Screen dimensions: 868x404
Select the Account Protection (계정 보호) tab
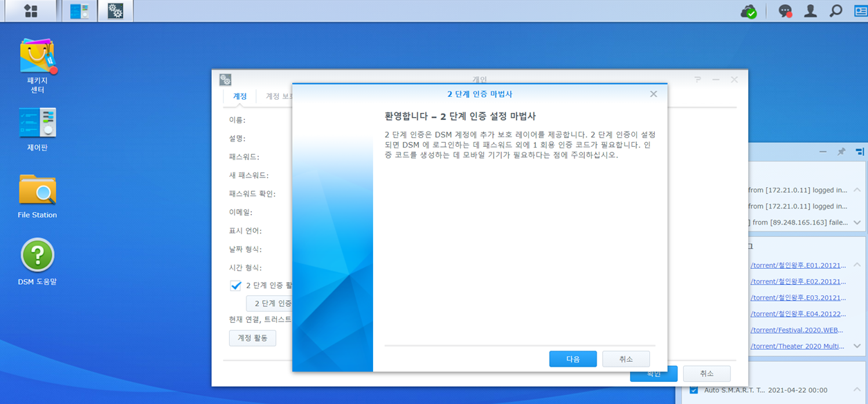(278, 96)
